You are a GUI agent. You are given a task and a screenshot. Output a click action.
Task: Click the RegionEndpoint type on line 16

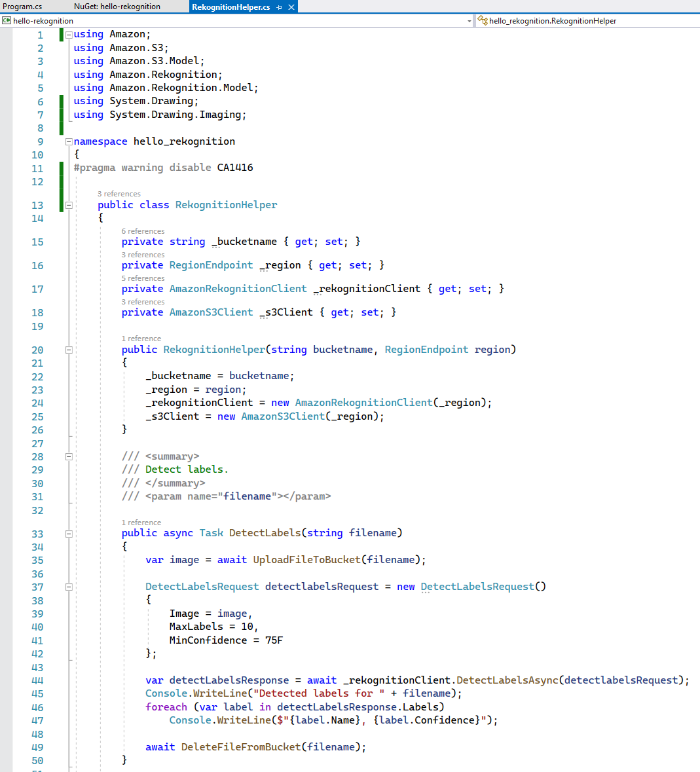[212, 265]
